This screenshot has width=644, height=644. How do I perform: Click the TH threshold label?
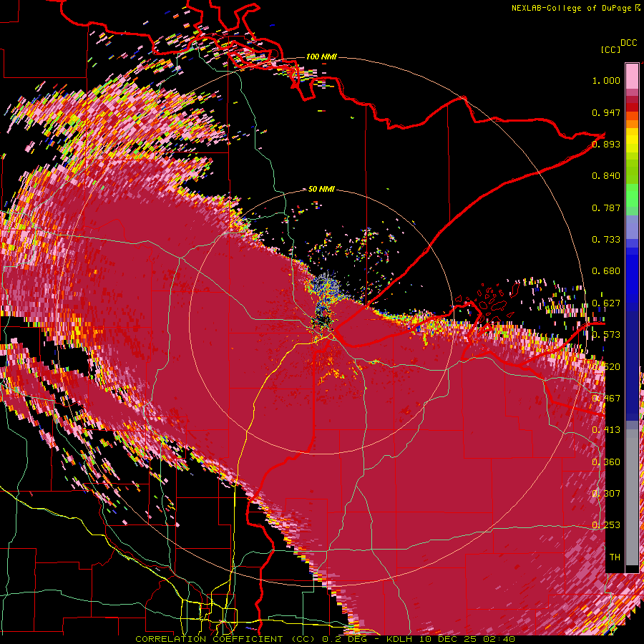[x=615, y=557]
